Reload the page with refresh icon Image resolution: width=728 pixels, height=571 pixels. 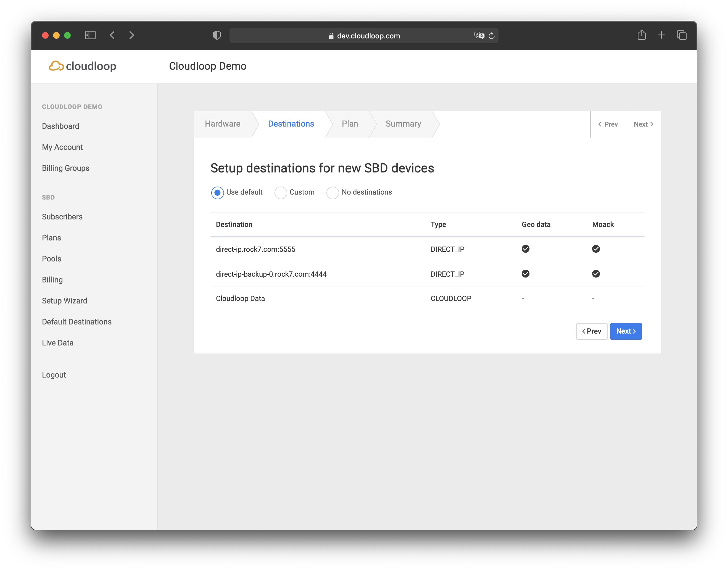[492, 35]
